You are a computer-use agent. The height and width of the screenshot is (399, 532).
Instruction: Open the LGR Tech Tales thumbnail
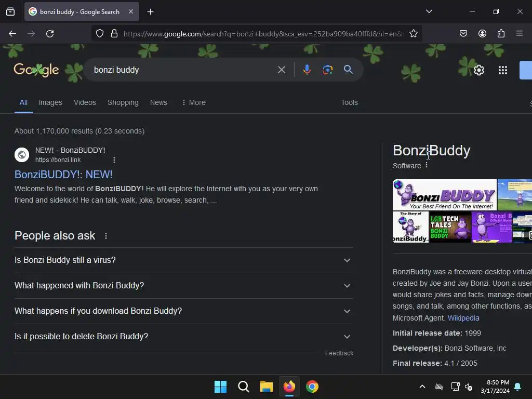click(x=450, y=227)
